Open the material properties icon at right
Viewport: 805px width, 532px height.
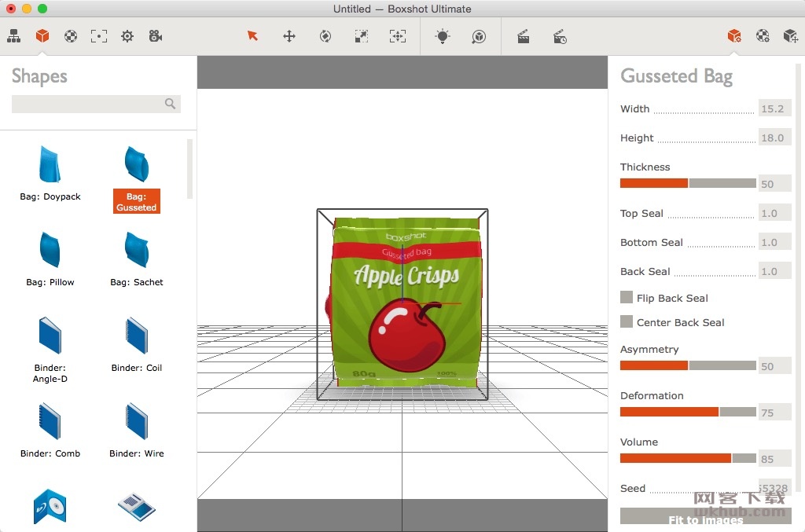tap(763, 36)
